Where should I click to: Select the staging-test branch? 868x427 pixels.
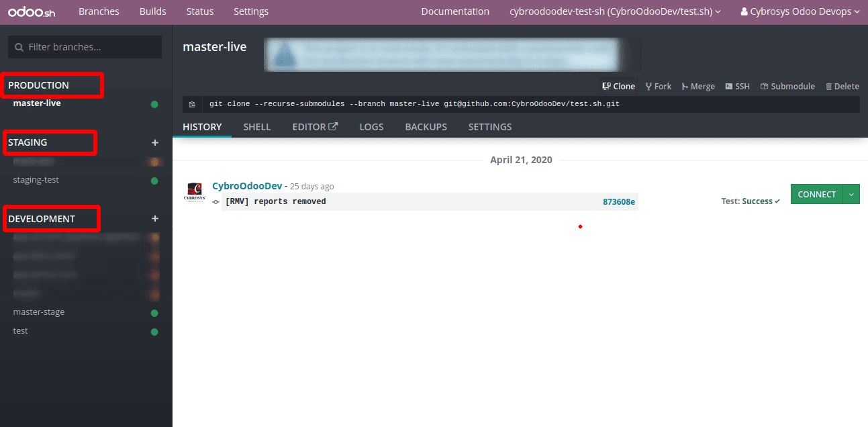tap(36, 180)
